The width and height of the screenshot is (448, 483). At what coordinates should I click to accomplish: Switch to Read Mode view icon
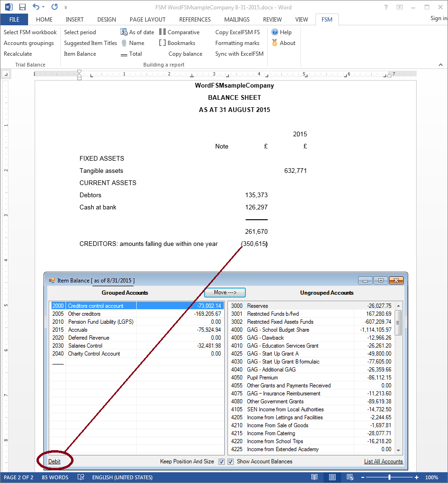314,477
